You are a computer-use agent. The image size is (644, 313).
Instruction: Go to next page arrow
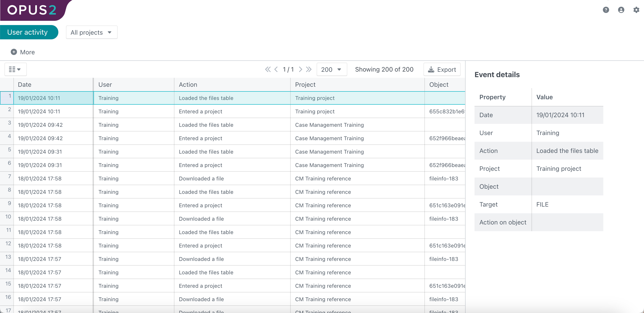[x=301, y=69]
